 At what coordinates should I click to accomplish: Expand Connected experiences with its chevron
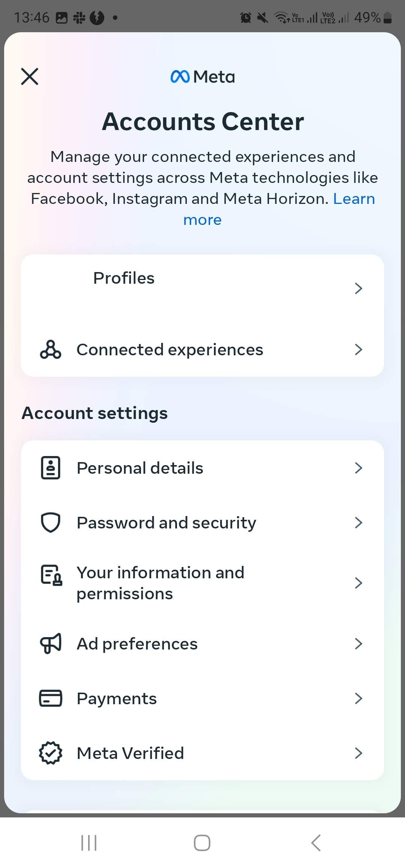click(x=358, y=350)
